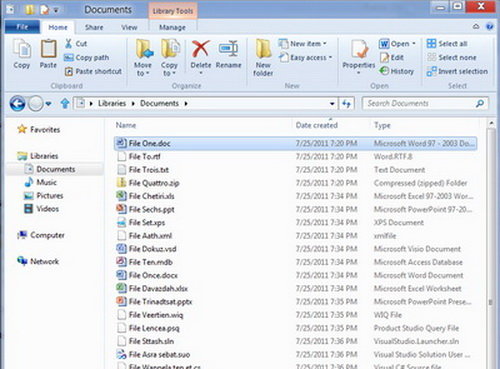The height and width of the screenshot is (369, 500).
Task: Open the quick access toolbar dropdown arrow
Action: (x=56, y=10)
